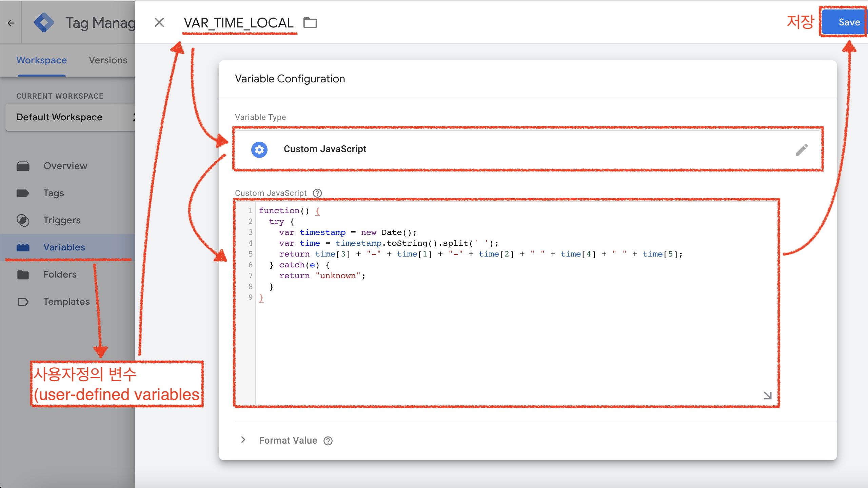Open the Folders icon in sidebar

coord(23,274)
